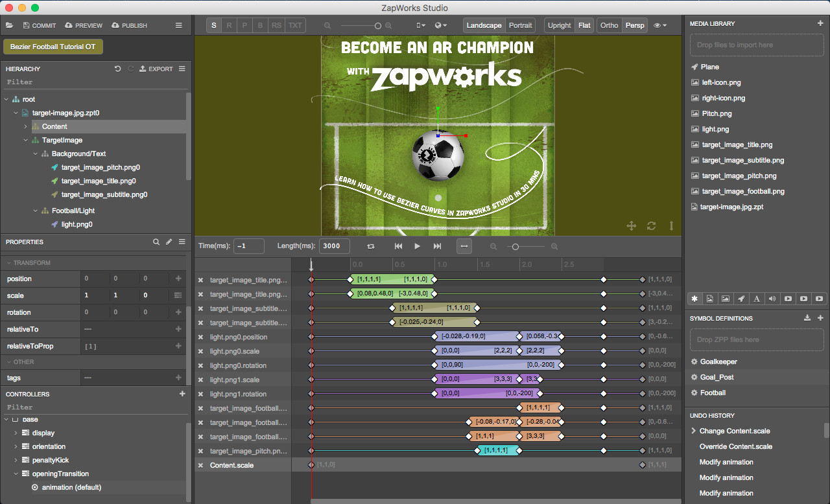Image resolution: width=830 pixels, height=504 pixels.
Task: Open the PREVIEW menu
Action: coord(83,25)
